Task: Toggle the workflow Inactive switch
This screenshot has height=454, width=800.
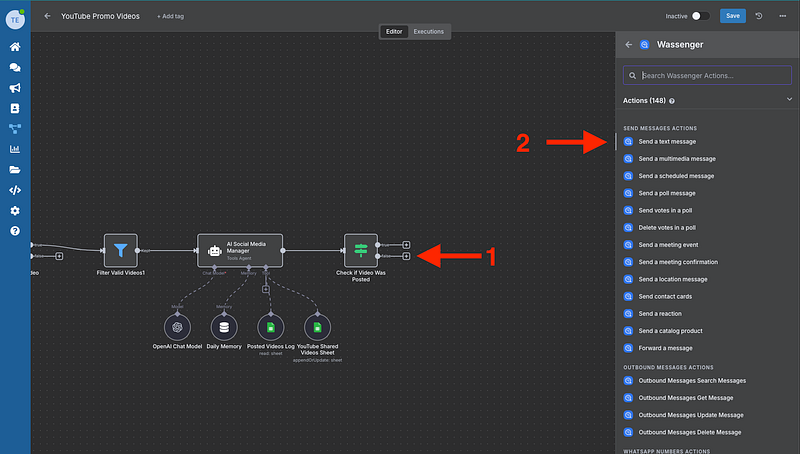Action: tap(700, 16)
